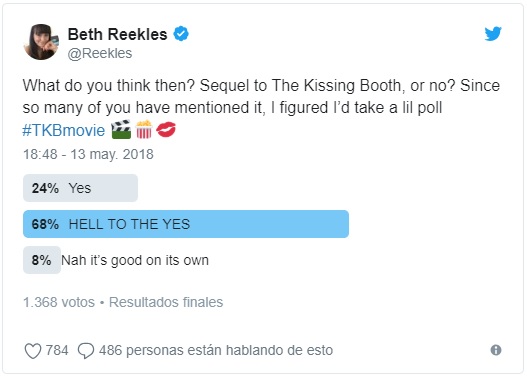Like the tweet with heart icon
The image size is (527, 376).
point(33,351)
